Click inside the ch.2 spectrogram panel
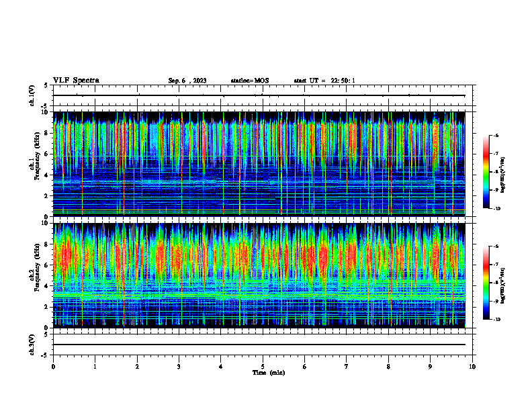Image resolution: width=532 pixels, height=411 pixels. coord(259,275)
